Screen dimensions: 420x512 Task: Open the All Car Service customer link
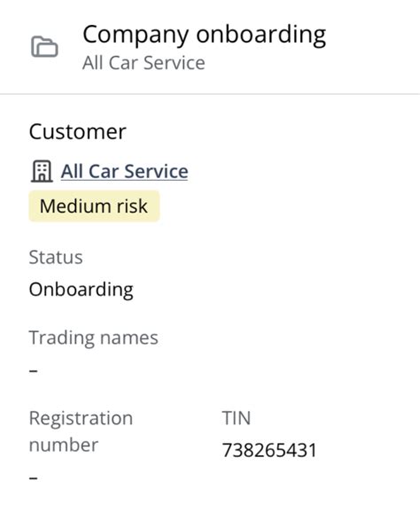coord(124,171)
